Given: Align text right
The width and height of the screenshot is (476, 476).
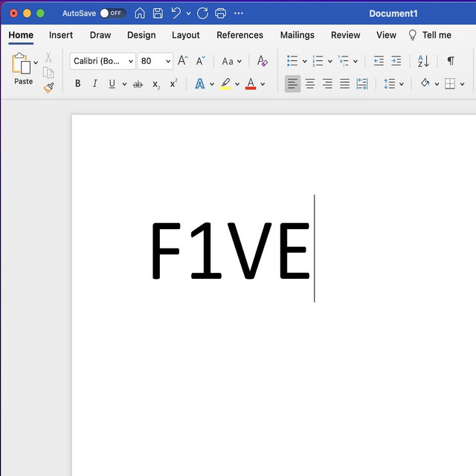Looking at the screenshot, I should coord(327,84).
